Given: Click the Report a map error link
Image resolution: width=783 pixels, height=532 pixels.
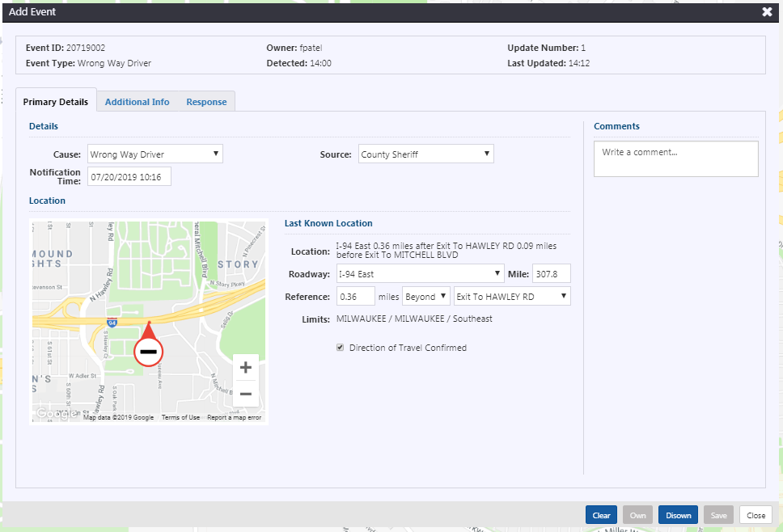Looking at the screenshot, I should coord(235,417).
